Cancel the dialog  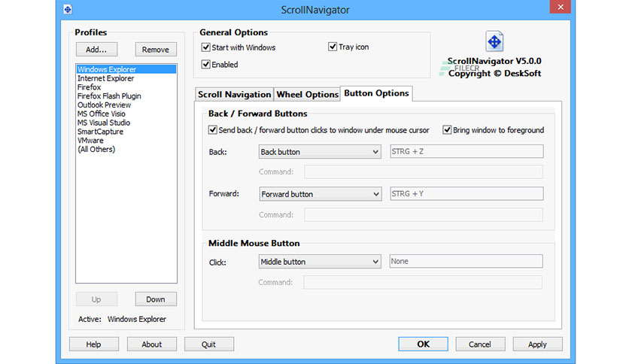point(480,344)
